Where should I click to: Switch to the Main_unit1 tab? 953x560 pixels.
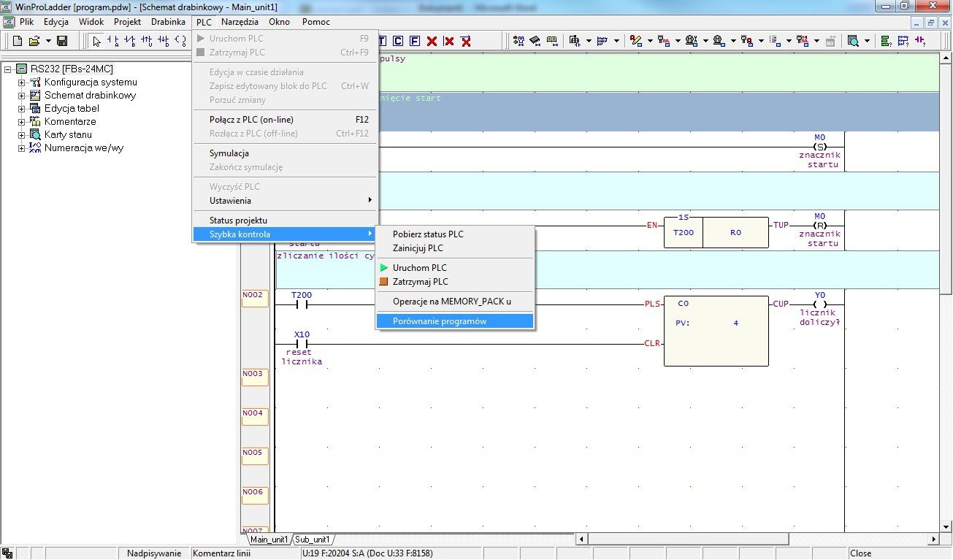[269, 540]
